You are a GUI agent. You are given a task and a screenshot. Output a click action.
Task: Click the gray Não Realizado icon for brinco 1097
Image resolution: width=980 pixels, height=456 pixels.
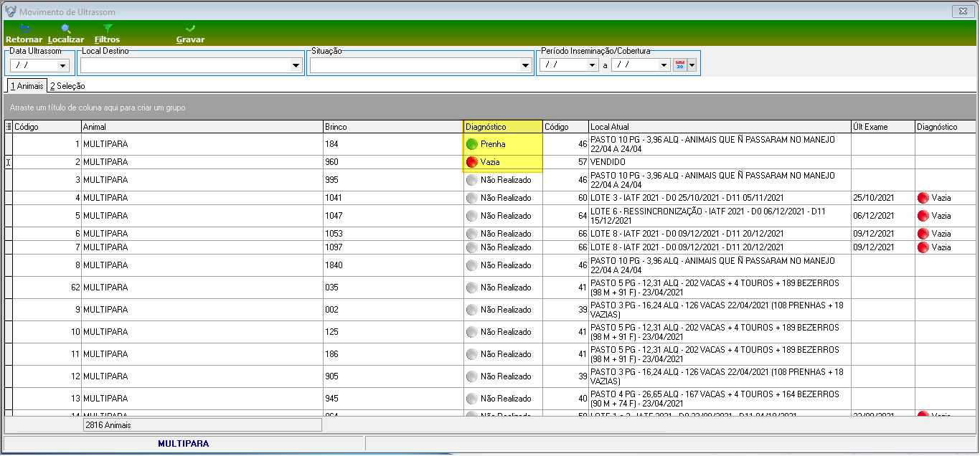point(472,247)
